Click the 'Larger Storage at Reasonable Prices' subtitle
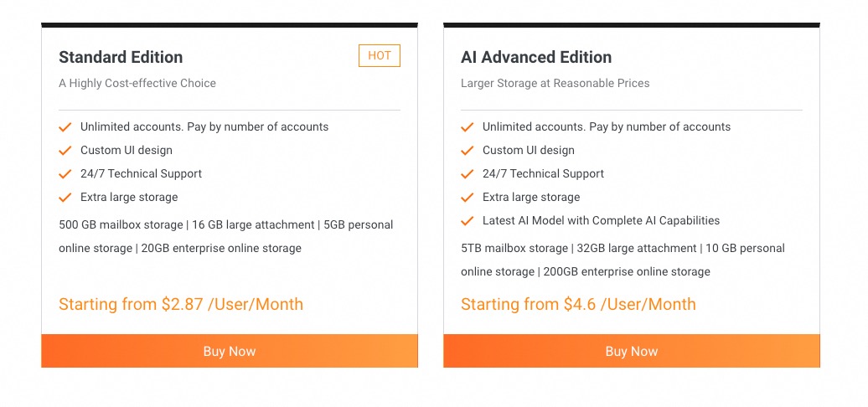Screen dimensions: 868x407 pyautogui.click(x=555, y=83)
